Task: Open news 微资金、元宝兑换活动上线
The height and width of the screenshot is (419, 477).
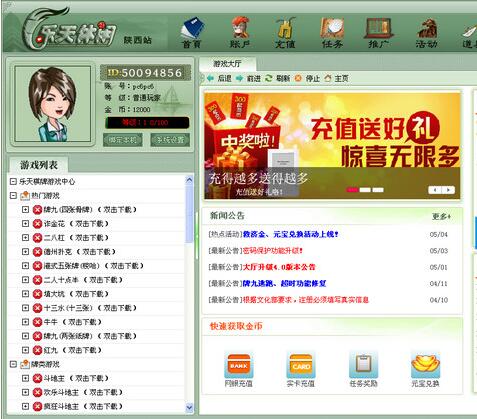Action: tap(290, 234)
